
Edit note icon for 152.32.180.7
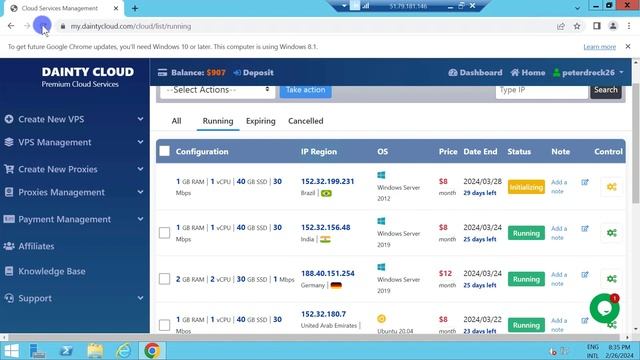[x=585, y=321]
